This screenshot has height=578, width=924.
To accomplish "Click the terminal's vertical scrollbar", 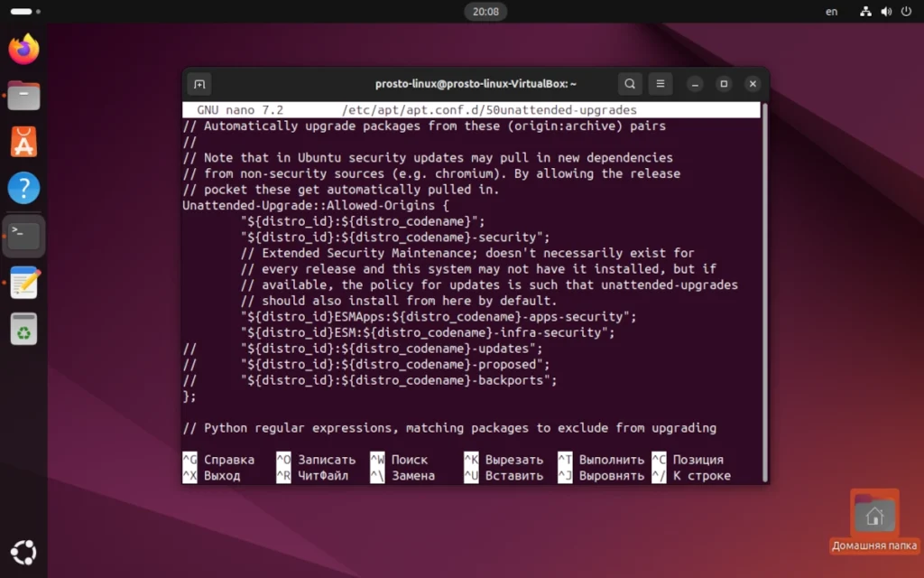I will 765,292.
